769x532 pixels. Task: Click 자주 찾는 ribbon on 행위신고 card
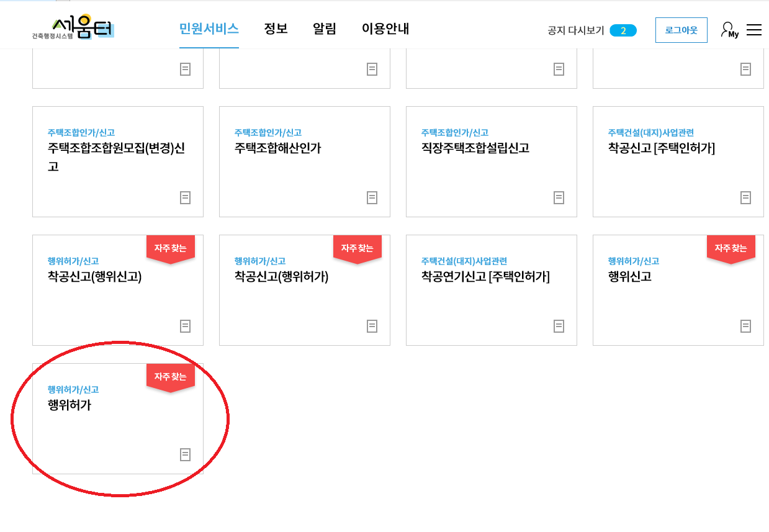tap(731, 249)
